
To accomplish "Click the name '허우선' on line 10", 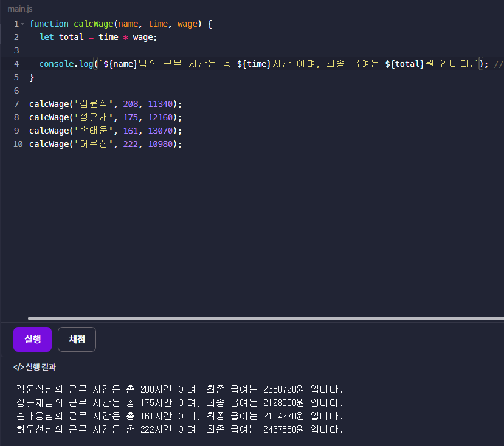I will (x=94, y=144).
